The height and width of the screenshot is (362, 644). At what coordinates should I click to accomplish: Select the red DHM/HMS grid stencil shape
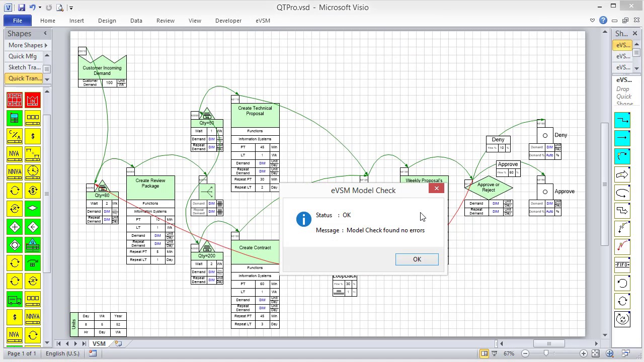[x=15, y=100]
